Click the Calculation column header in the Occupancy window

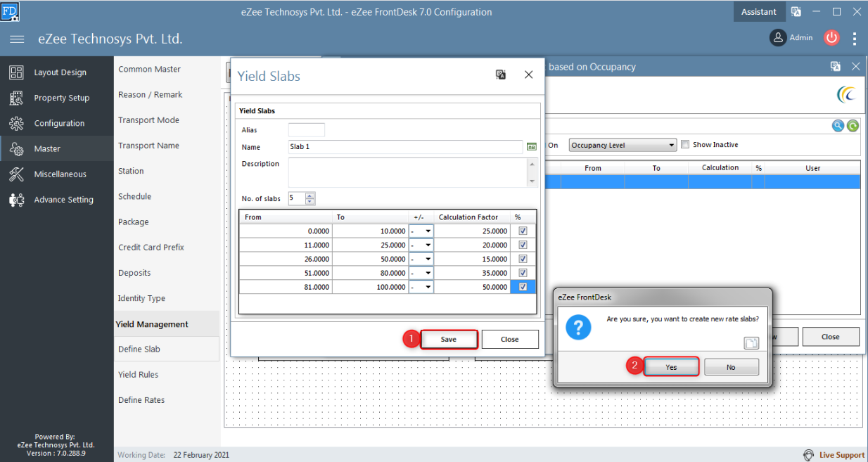[x=720, y=167]
